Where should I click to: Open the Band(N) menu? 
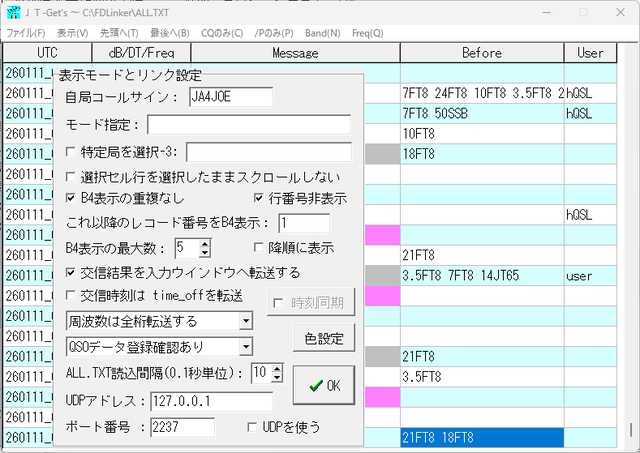pyautogui.click(x=322, y=33)
